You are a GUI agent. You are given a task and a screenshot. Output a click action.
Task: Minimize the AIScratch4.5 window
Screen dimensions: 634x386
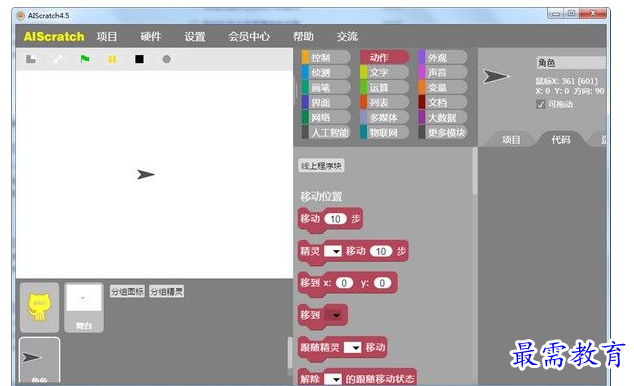[556, 14]
